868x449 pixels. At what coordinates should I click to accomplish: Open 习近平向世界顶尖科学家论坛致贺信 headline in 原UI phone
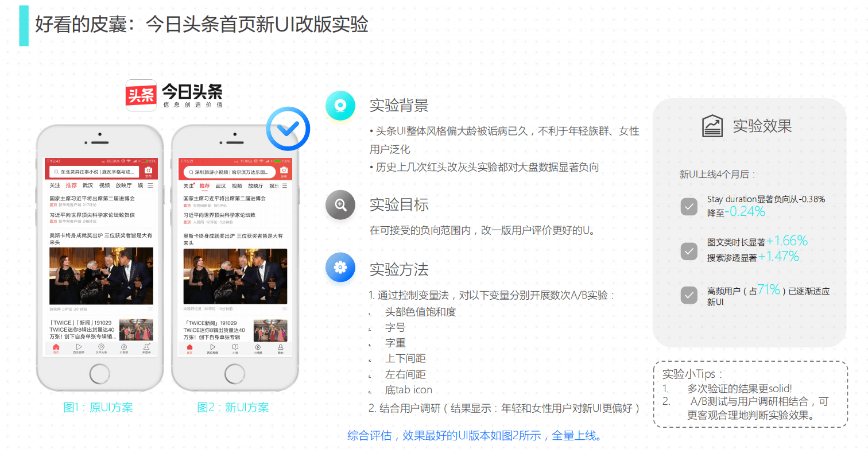click(x=92, y=215)
